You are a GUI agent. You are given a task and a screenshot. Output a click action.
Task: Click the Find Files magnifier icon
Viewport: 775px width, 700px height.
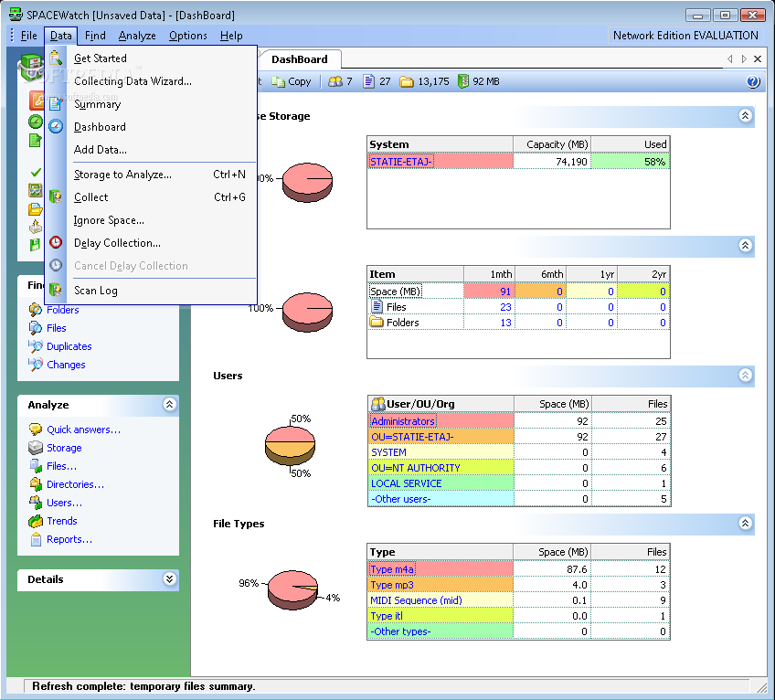35,328
